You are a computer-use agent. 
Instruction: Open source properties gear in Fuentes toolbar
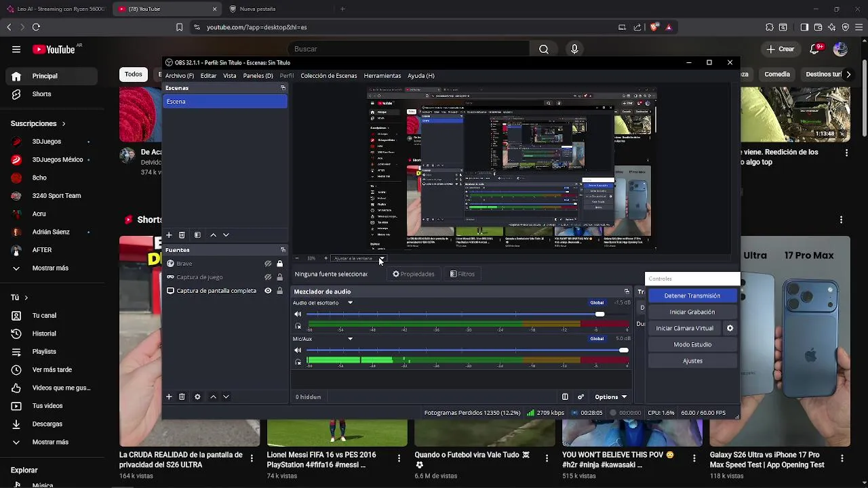point(197,396)
